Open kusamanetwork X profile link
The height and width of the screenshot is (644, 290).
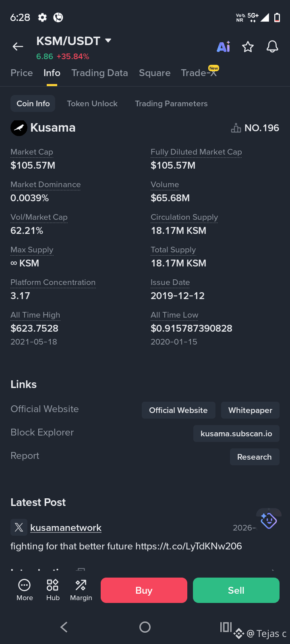[x=66, y=528]
